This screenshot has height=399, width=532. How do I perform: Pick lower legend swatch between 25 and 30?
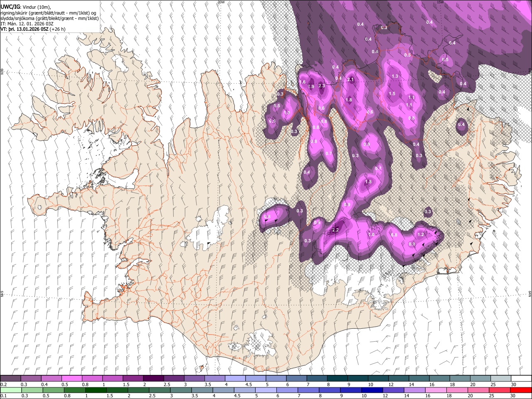click(x=500, y=390)
